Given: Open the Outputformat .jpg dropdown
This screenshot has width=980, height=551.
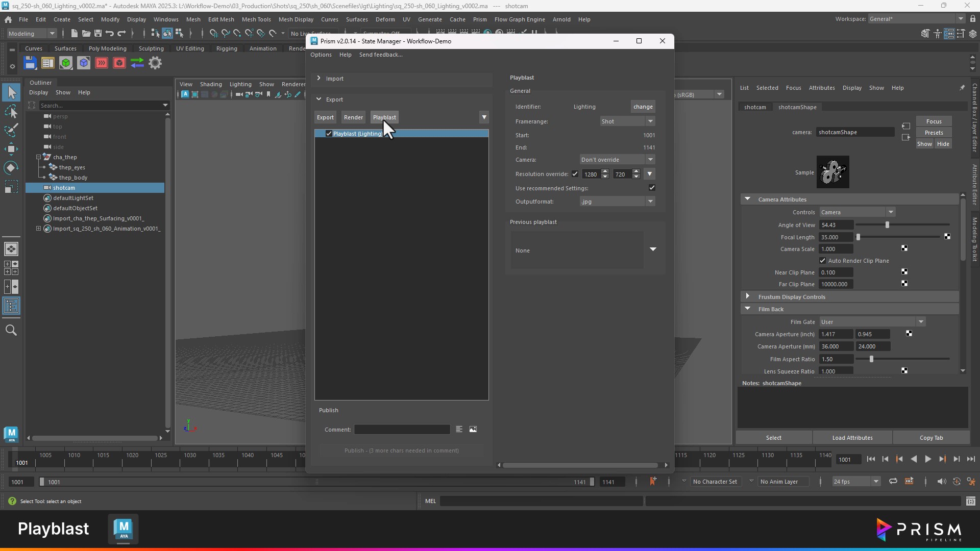Looking at the screenshot, I should tap(617, 202).
